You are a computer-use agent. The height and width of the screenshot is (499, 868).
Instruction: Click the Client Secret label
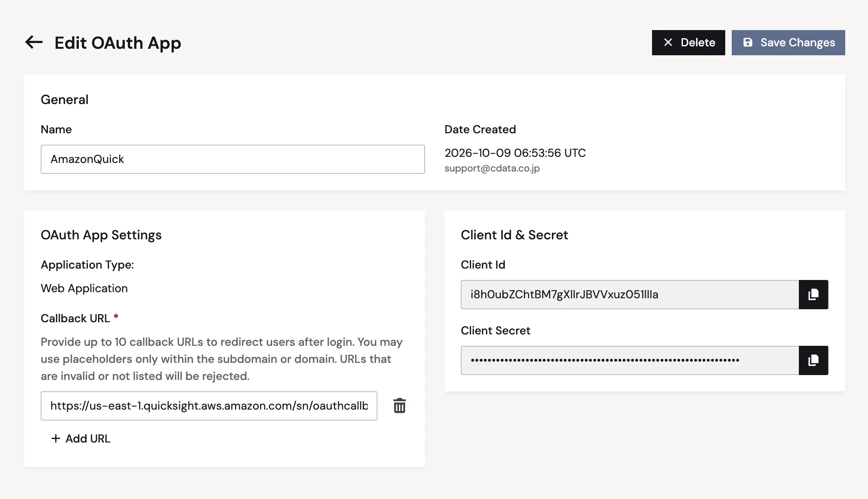[495, 330]
